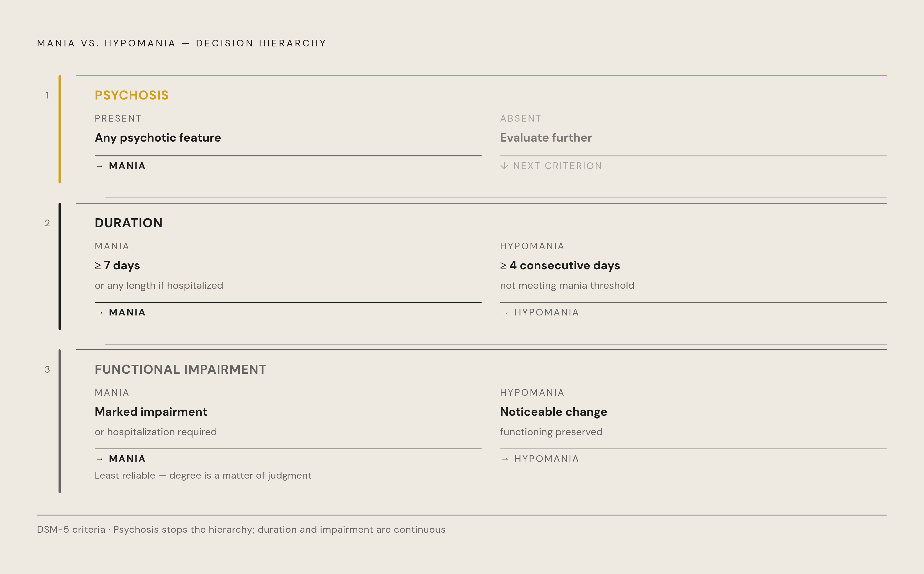Click the down arrow beside NEXT CRITERION

click(504, 166)
